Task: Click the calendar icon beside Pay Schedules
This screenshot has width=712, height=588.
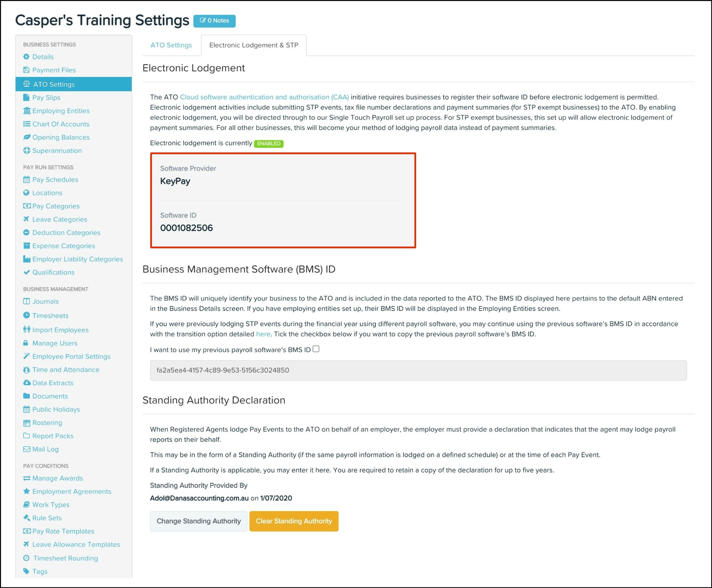Action: (26, 179)
